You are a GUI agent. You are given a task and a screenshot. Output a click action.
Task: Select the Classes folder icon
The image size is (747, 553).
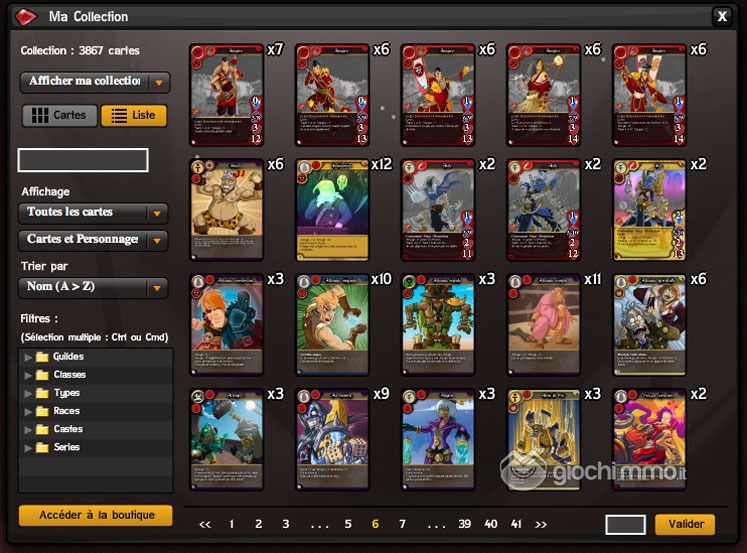click(x=42, y=375)
